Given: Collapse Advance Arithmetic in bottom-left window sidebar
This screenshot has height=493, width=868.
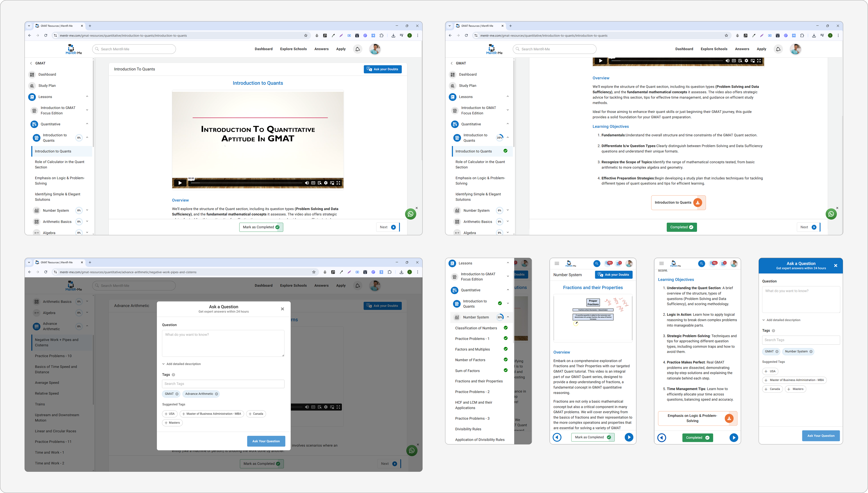Looking at the screenshot, I should click(x=87, y=326).
